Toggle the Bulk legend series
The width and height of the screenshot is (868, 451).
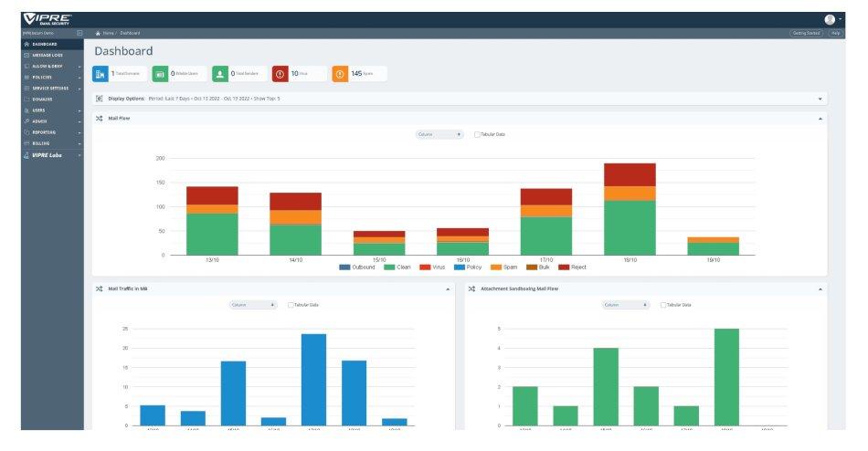tap(537, 267)
